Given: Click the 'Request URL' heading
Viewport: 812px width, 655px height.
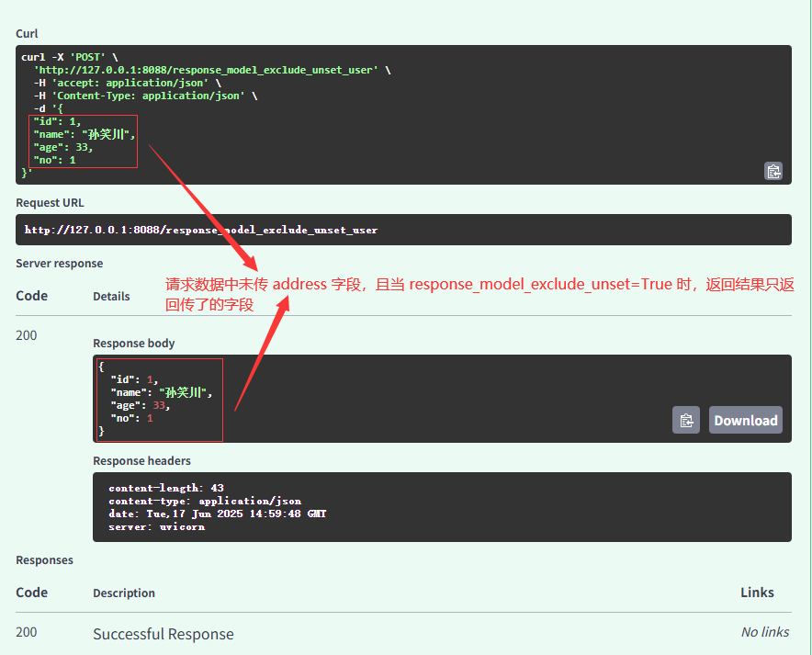Looking at the screenshot, I should coord(50,202).
